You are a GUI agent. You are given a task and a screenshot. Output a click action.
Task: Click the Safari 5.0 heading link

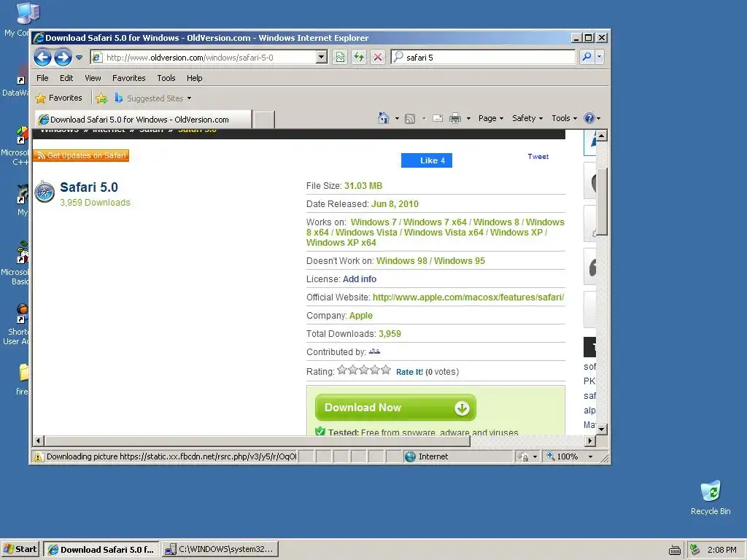(89, 187)
